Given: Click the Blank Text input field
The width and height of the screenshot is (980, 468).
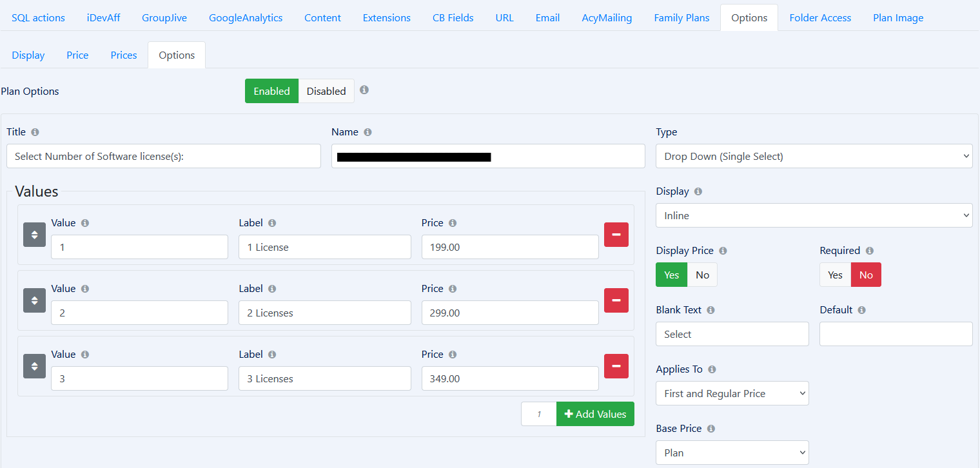Looking at the screenshot, I should [732, 334].
